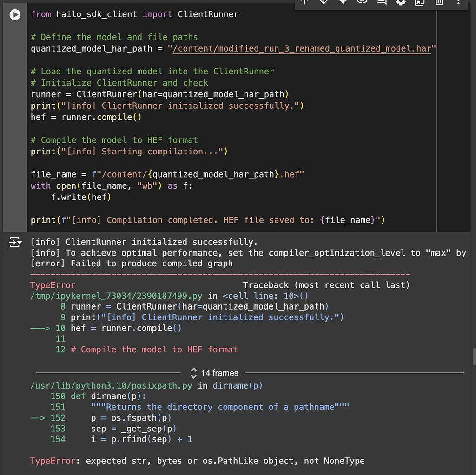476x475 pixels.
Task: Mirror cell in tab icon
Action: click(x=420, y=2)
